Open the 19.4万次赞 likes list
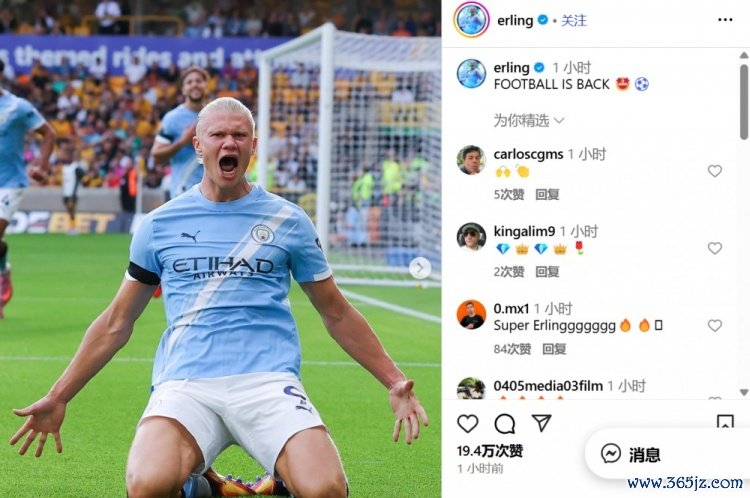The image size is (750, 498). (490, 451)
